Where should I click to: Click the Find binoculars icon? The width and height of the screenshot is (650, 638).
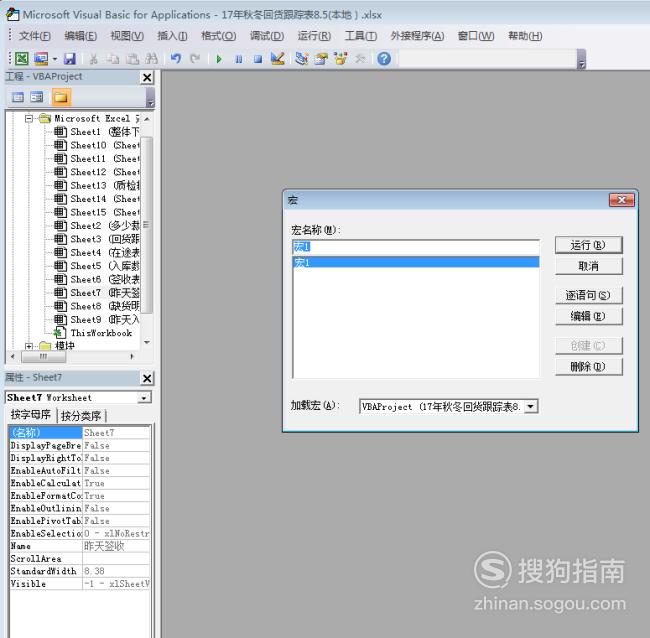(x=152, y=59)
